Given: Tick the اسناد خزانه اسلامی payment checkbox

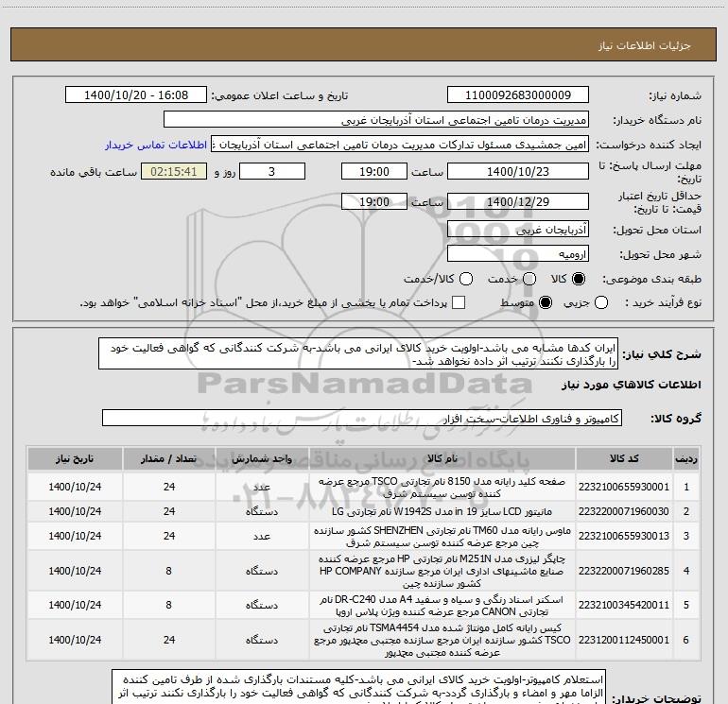Looking at the screenshot, I should pos(459,302).
